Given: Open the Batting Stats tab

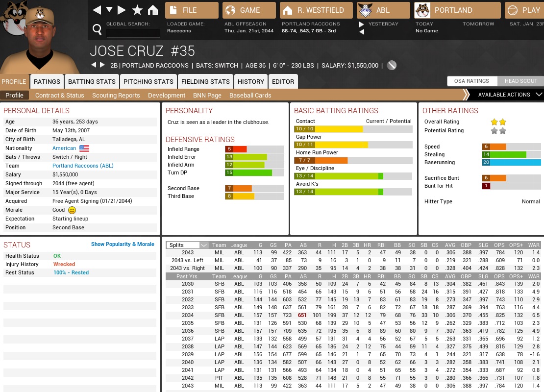Looking at the screenshot, I should (x=92, y=82).
